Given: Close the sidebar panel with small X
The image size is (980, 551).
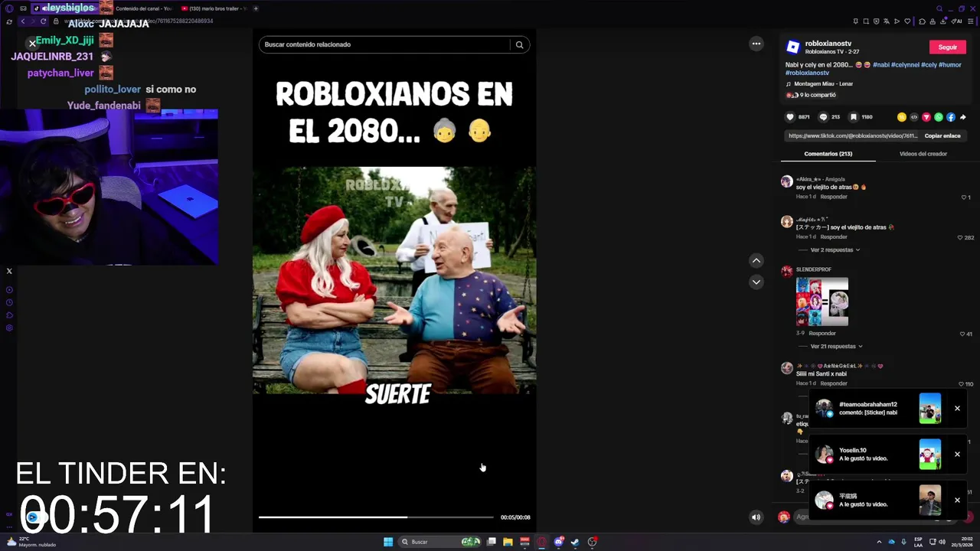Looking at the screenshot, I should [x=9, y=271].
